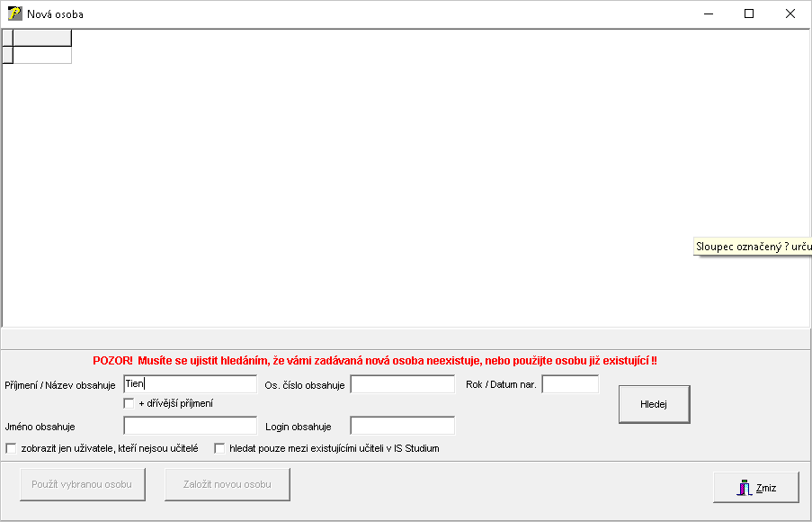This screenshot has height=522, width=812.
Task: Click the 'Založit novou osobu' button
Action: [227, 484]
